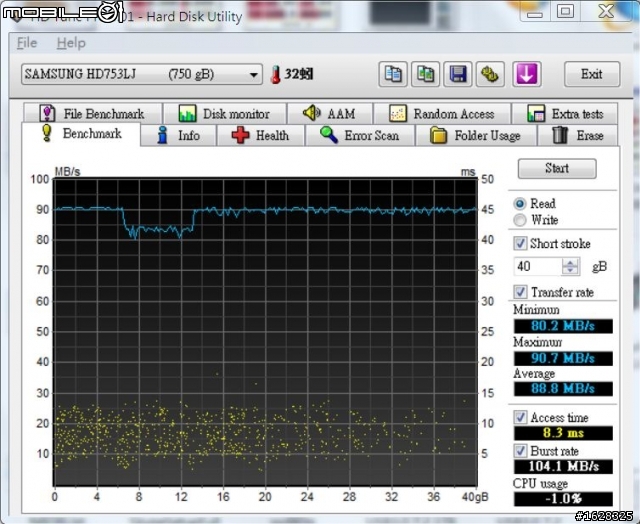Click the thermometer temperature icon
This screenshot has height=524, width=640.
pos(276,75)
